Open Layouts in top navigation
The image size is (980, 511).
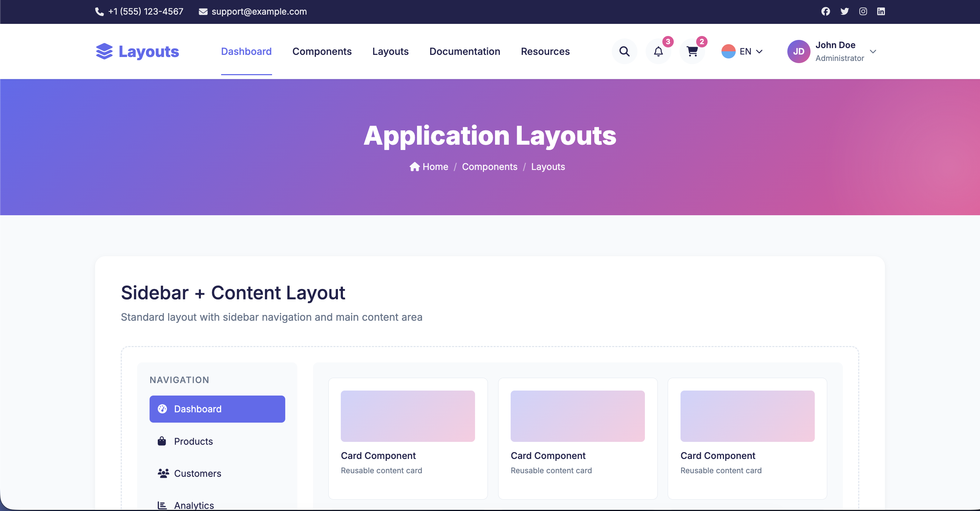tap(390, 51)
